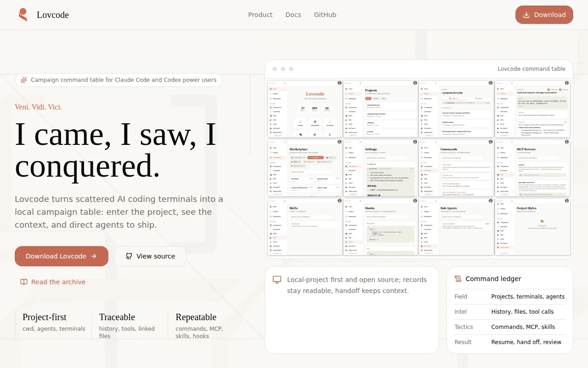The height and width of the screenshot is (368, 588).
Task: Click the Lovcode brand name in the header
Action: (53, 15)
